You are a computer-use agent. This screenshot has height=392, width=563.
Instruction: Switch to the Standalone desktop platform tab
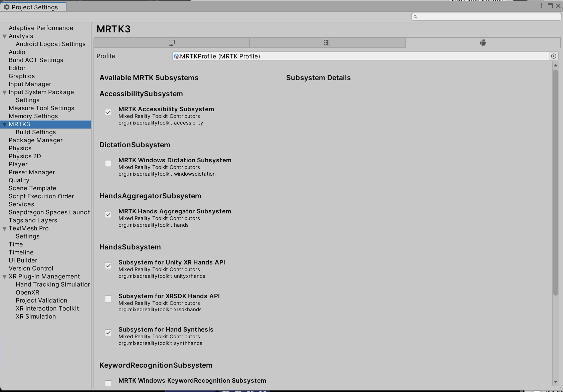pyautogui.click(x=172, y=43)
